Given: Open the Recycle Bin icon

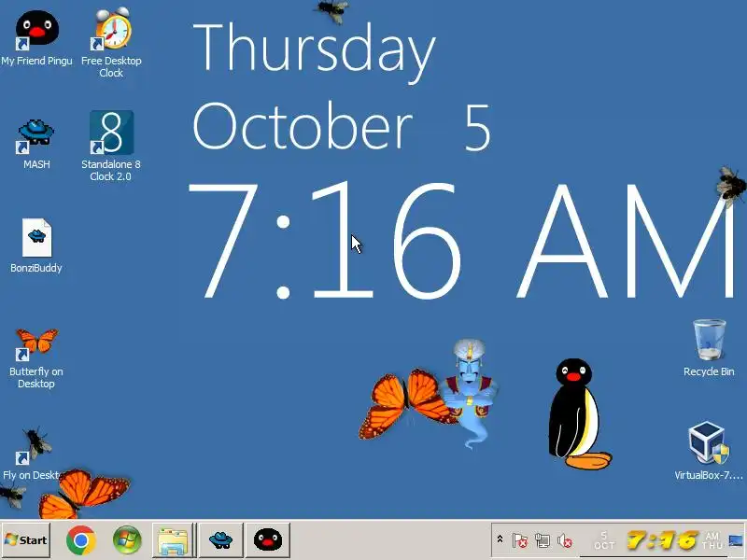Looking at the screenshot, I should (x=709, y=347).
